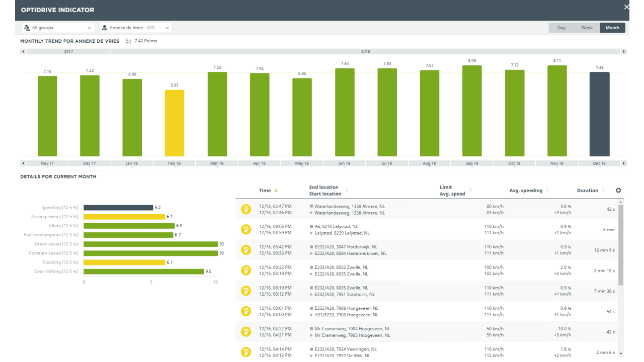This screenshot has height=362, width=644.
Task: Select the Month view tab
Action: pos(612,28)
